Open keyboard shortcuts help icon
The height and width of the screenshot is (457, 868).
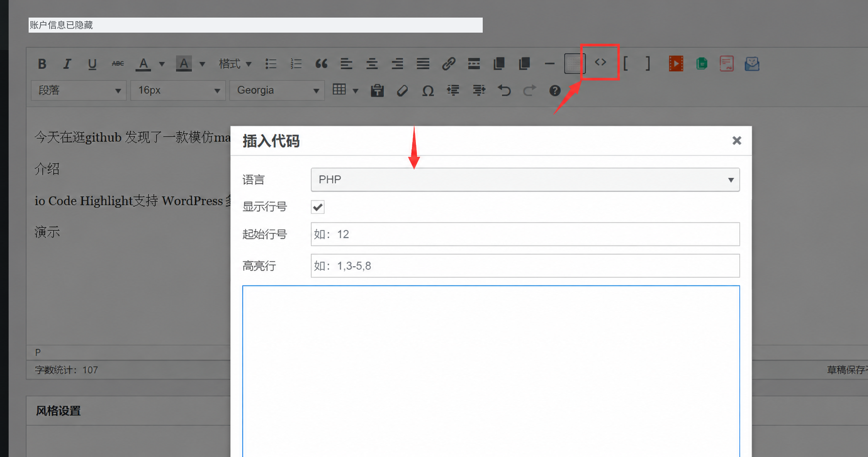tap(555, 90)
